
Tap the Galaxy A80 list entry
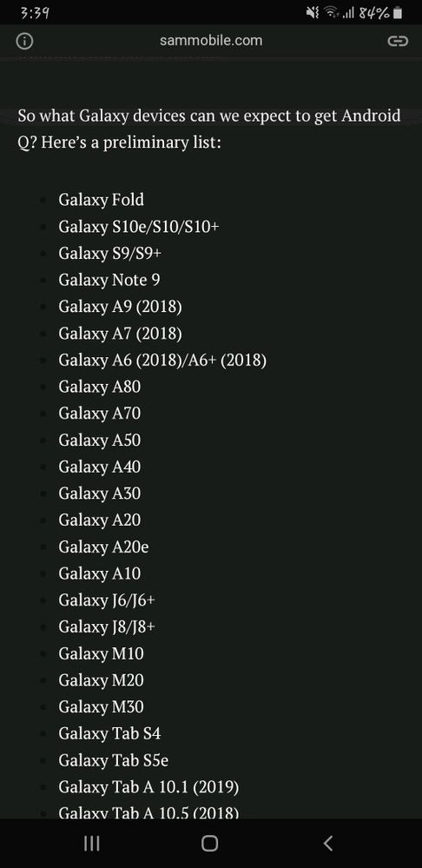pyautogui.click(x=100, y=387)
